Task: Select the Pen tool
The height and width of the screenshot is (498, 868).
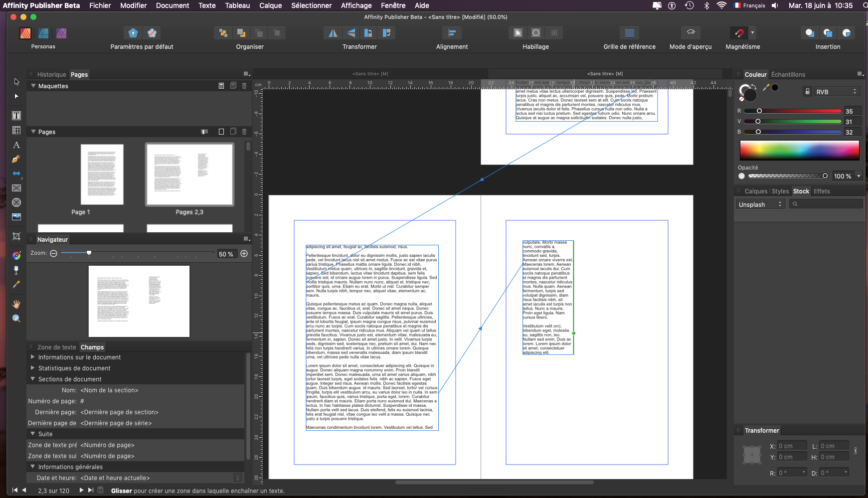Action: (16, 159)
